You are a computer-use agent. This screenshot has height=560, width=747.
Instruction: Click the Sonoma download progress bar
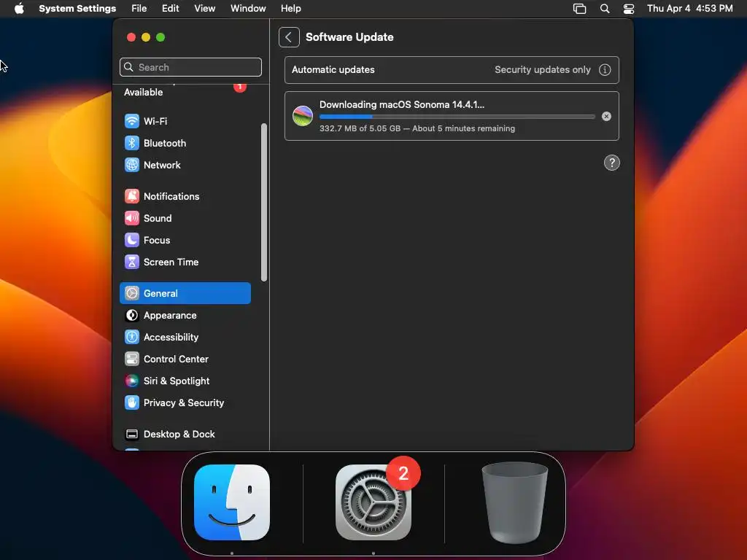(x=457, y=117)
